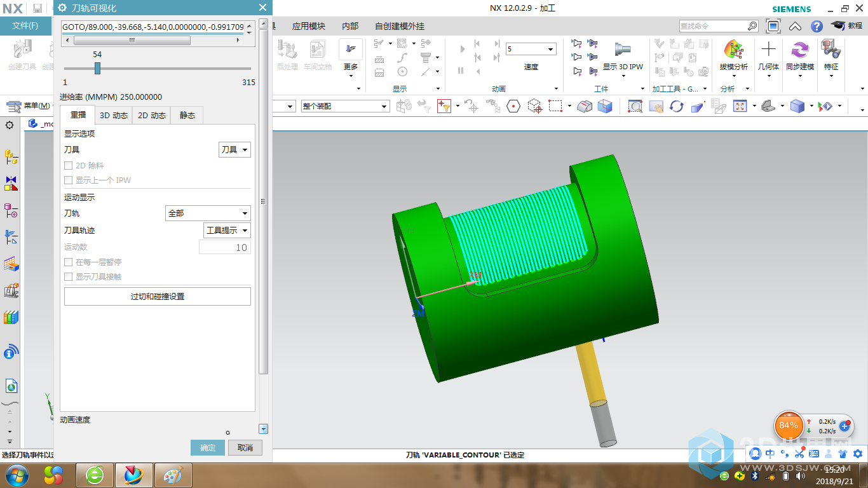The image size is (868, 488).
Task: Open the 教程 tutorials button
Action: click(x=848, y=26)
